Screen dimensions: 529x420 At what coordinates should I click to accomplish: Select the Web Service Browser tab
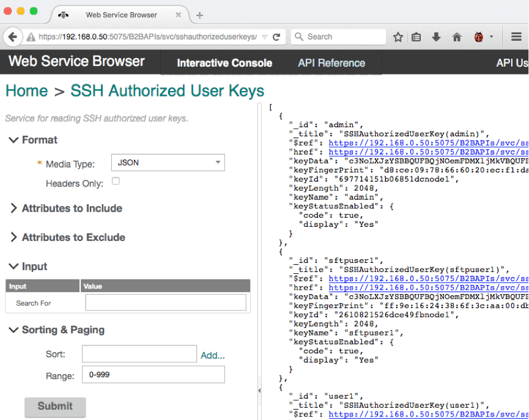pyautogui.click(x=121, y=15)
